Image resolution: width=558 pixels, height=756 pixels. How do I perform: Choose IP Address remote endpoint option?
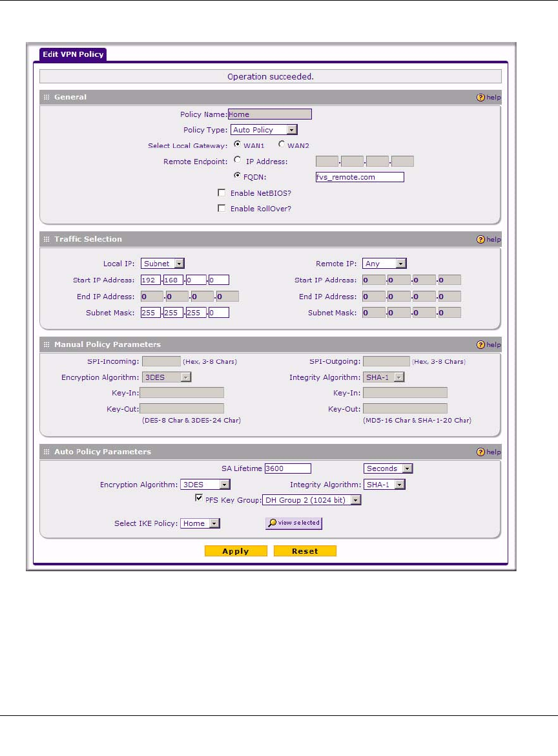[237, 160]
